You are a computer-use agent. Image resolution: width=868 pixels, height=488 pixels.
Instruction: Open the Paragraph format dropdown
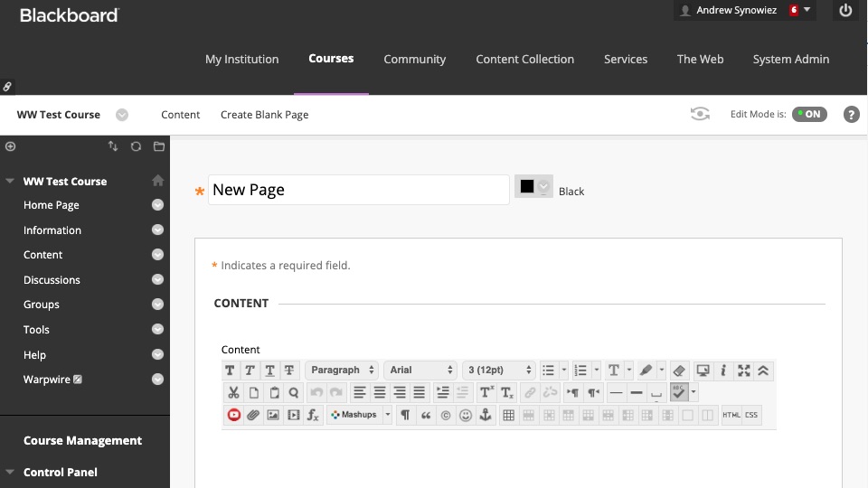point(342,371)
